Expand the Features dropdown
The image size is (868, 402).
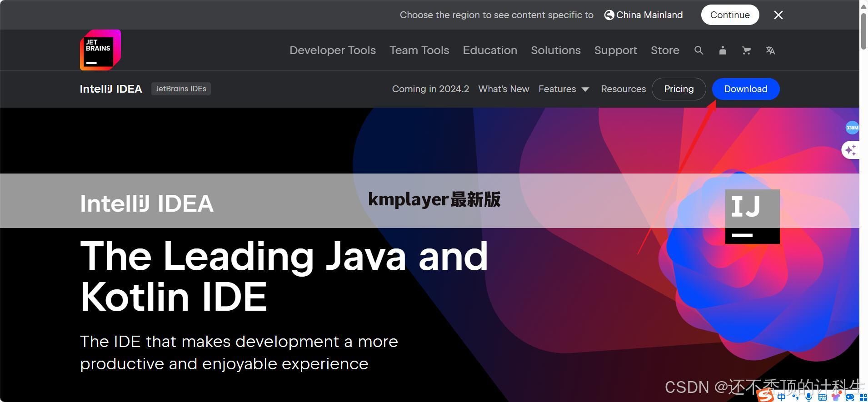click(x=564, y=89)
